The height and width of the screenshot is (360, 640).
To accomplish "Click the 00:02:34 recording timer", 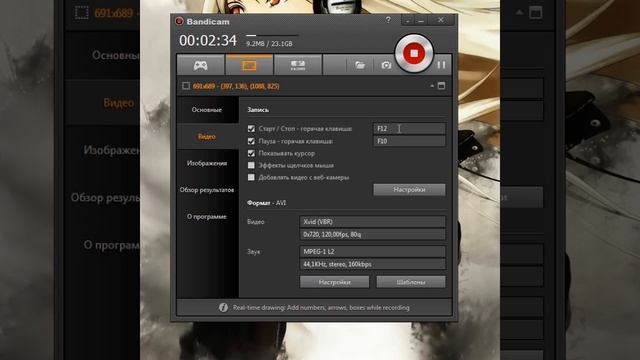I will [208, 40].
